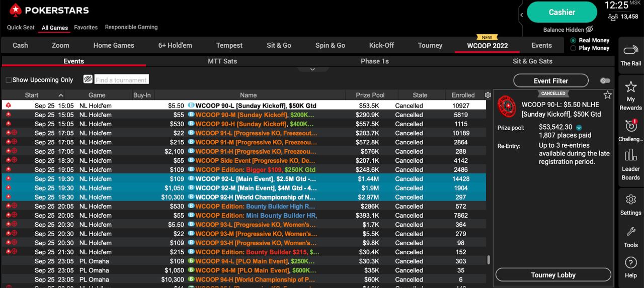Viewport: 644px width, 288px height.
Task: Click KO target icon on WCOOP Side Event row
Action: click(x=14, y=160)
